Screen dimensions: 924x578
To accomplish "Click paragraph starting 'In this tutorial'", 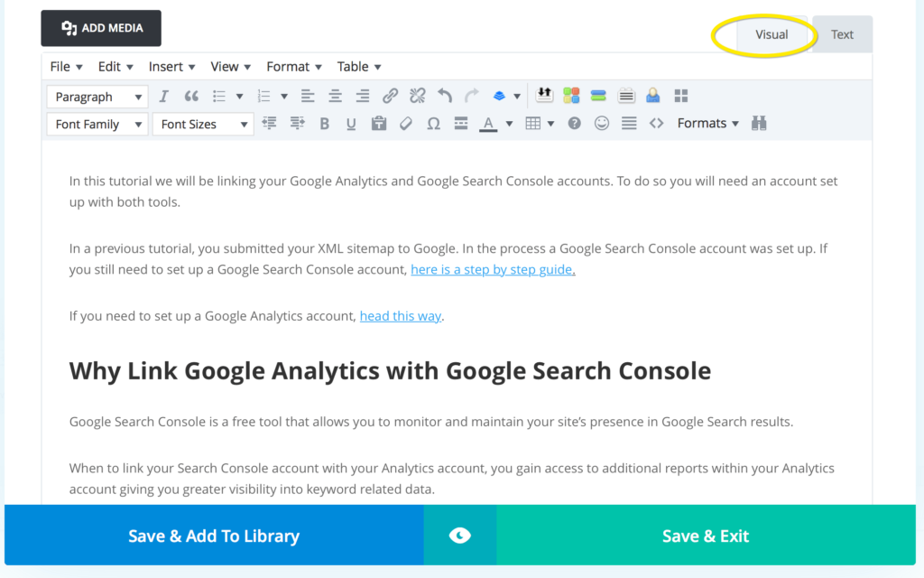I will tap(453, 191).
